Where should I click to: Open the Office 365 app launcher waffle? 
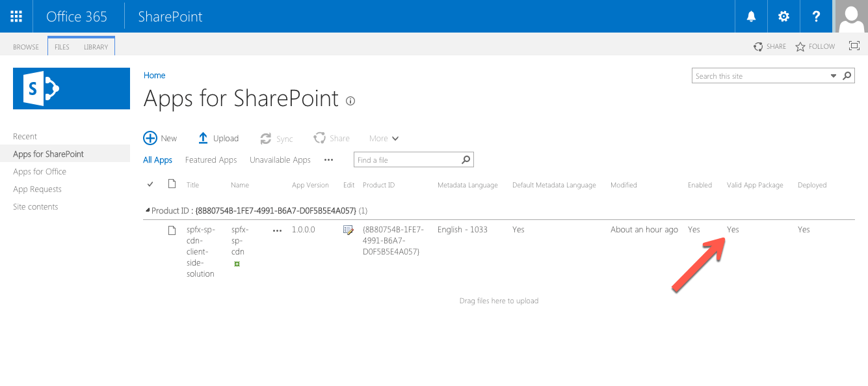(x=16, y=16)
